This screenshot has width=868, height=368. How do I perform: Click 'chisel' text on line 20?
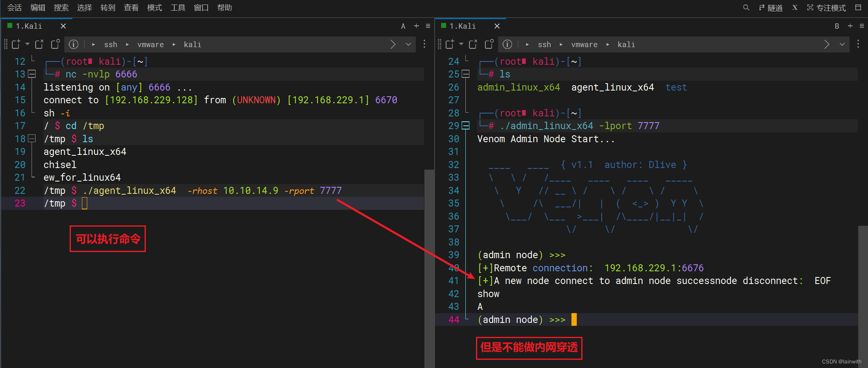60,165
